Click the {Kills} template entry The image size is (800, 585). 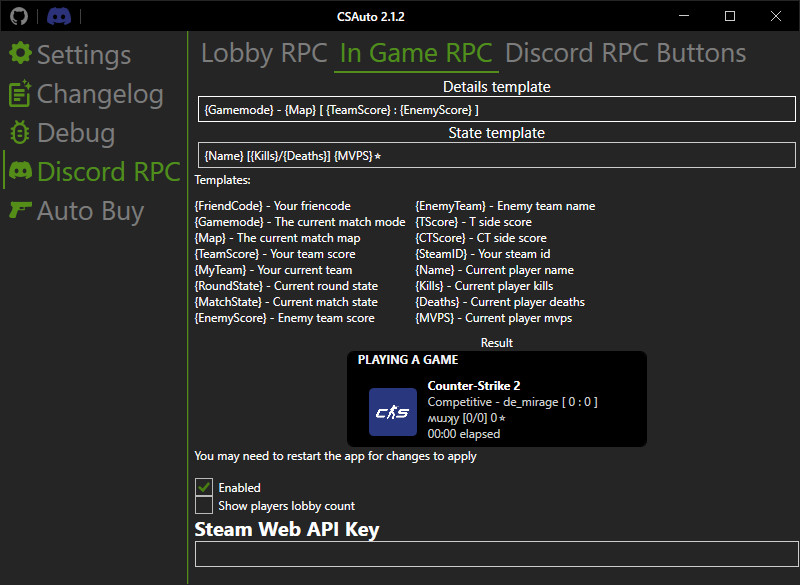pyautogui.click(x=484, y=286)
